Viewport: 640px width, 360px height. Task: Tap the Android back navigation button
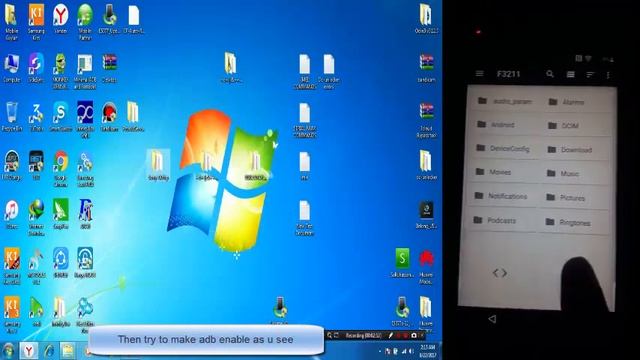(x=492, y=319)
